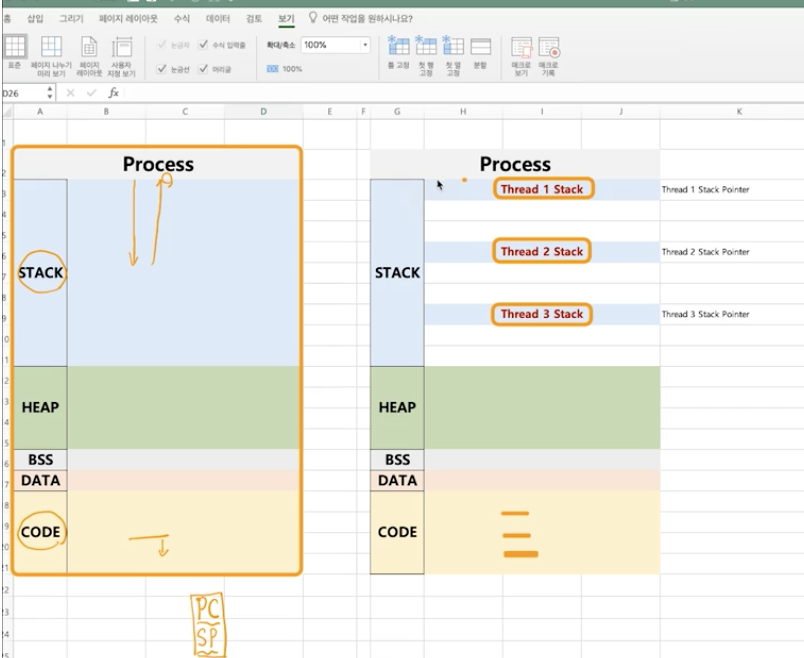The height and width of the screenshot is (658, 804).
Task: Start 매크로 기록 macro recording
Action: [549, 56]
